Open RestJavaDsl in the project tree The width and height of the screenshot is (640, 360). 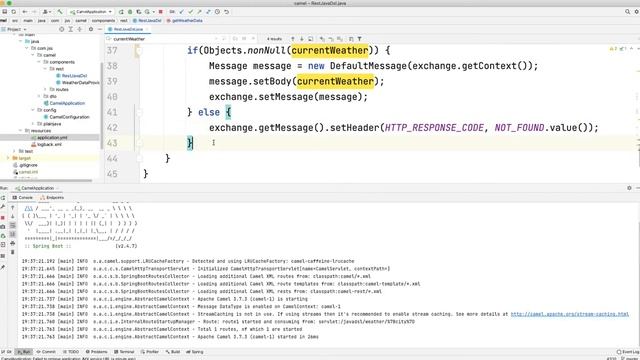[71, 76]
